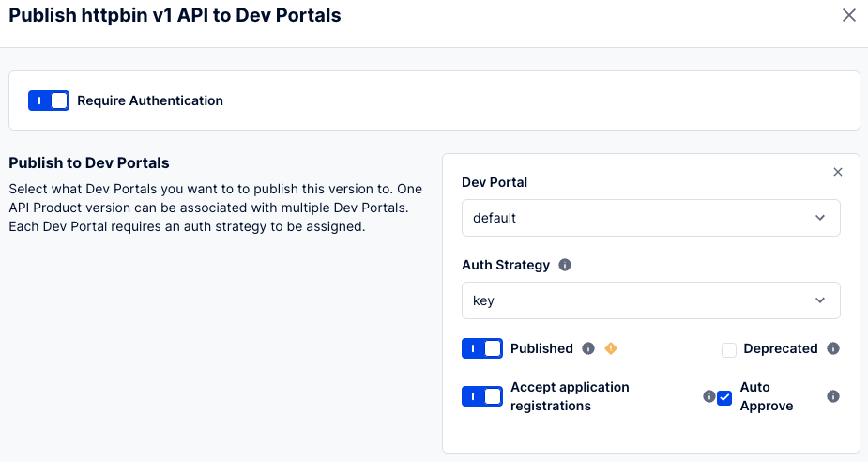Image resolution: width=868 pixels, height=462 pixels.
Task: Click the Accept application registrations info icon
Action: click(709, 396)
